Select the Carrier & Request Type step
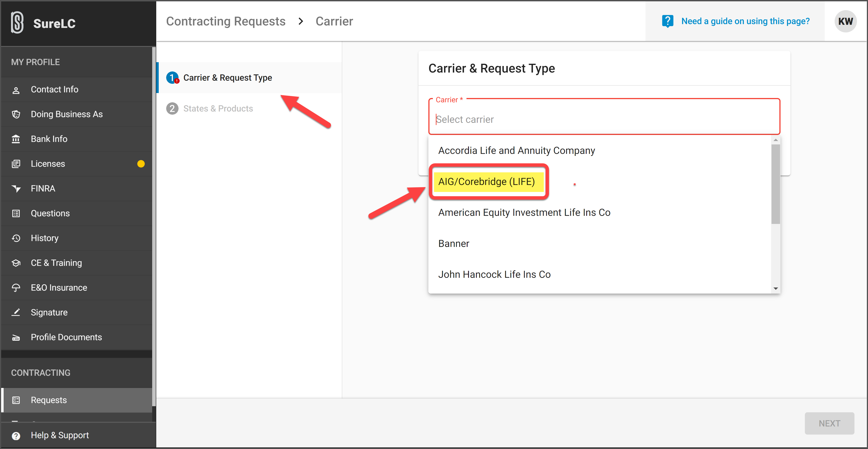 tap(249, 78)
